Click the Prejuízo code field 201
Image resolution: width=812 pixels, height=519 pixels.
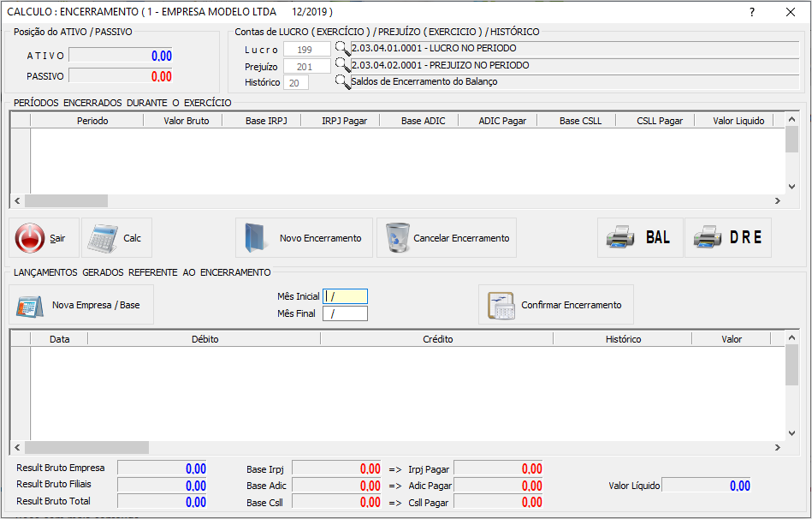tap(306, 66)
